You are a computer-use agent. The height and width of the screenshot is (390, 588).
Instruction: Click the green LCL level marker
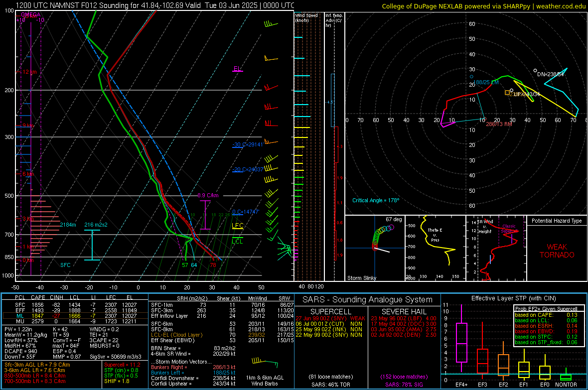point(237,241)
